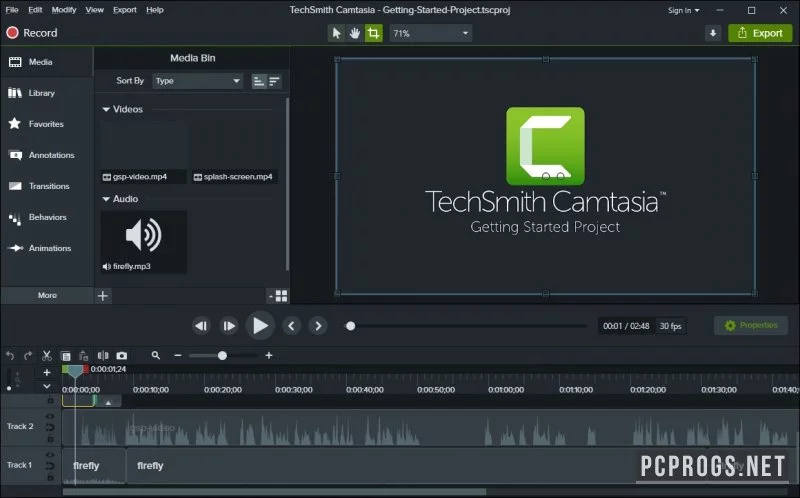Click the Redo icon on timeline toolbar

[x=28, y=356]
